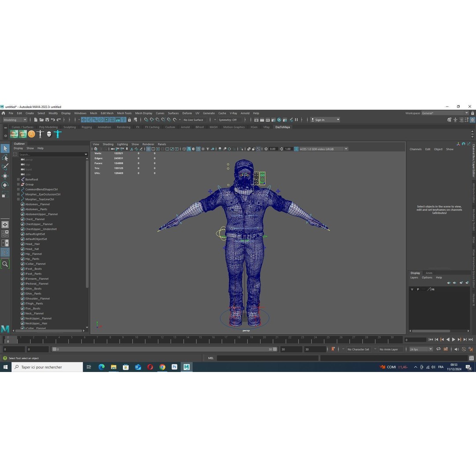
Task: Click the Open Scene folder icon
Action: click(41, 120)
